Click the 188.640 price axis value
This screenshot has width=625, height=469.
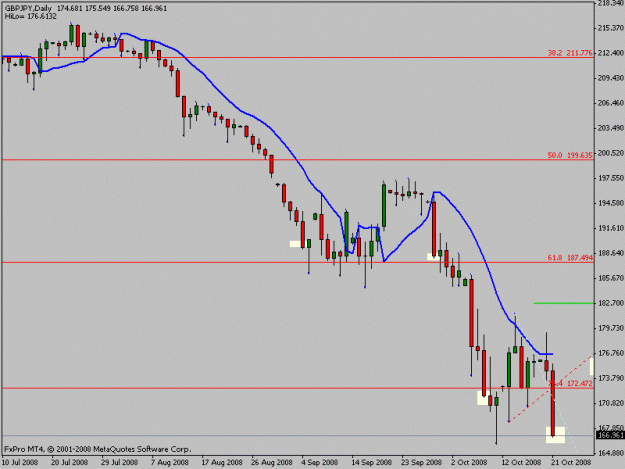pos(611,253)
